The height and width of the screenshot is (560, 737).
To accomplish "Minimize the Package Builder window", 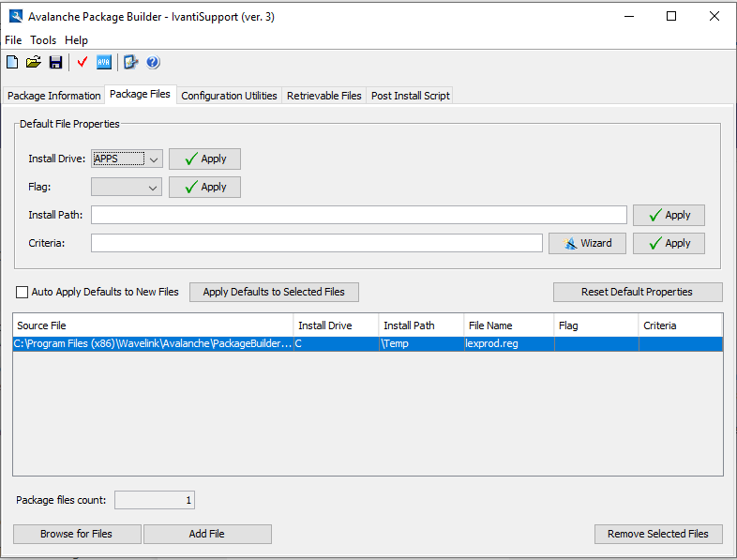I will (629, 17).
